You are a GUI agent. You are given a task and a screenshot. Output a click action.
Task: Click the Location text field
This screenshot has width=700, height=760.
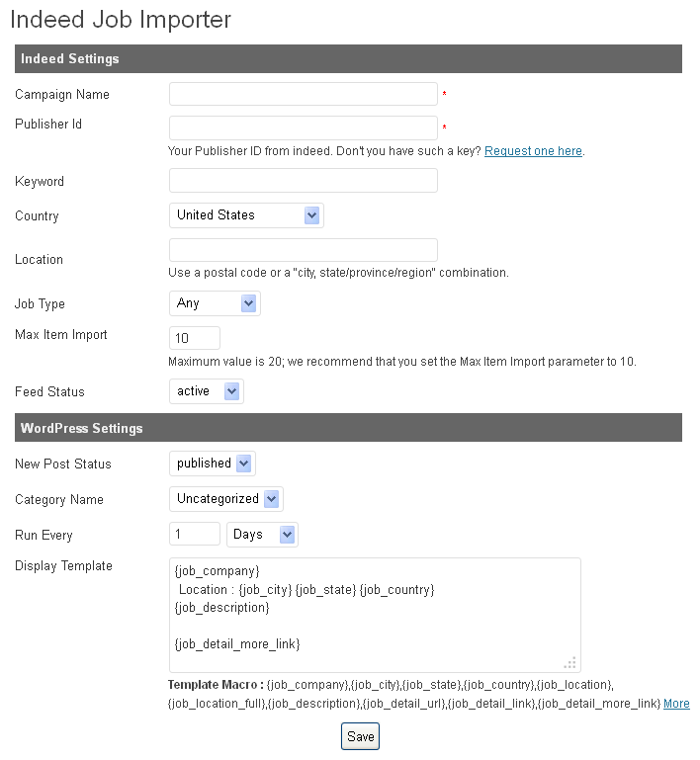click(303, 250)
